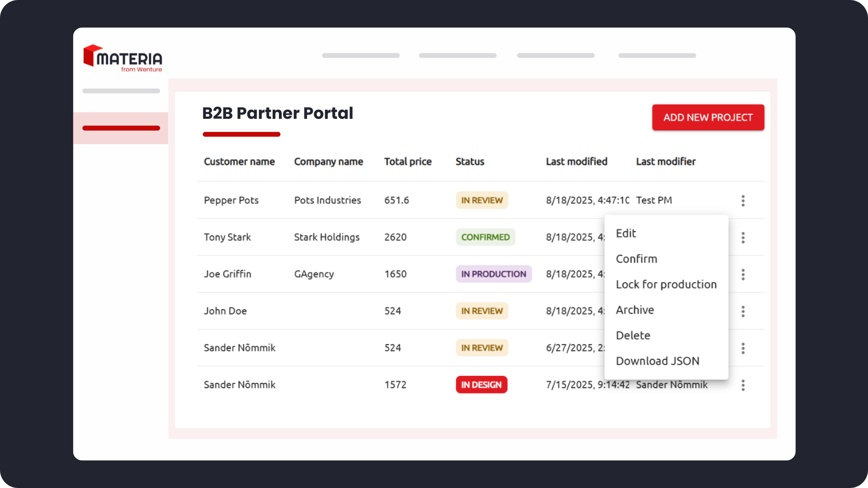This screenshot has width=868, height=488.
Task: Select Edit from the context menu
Action: (x=626, y=233)
